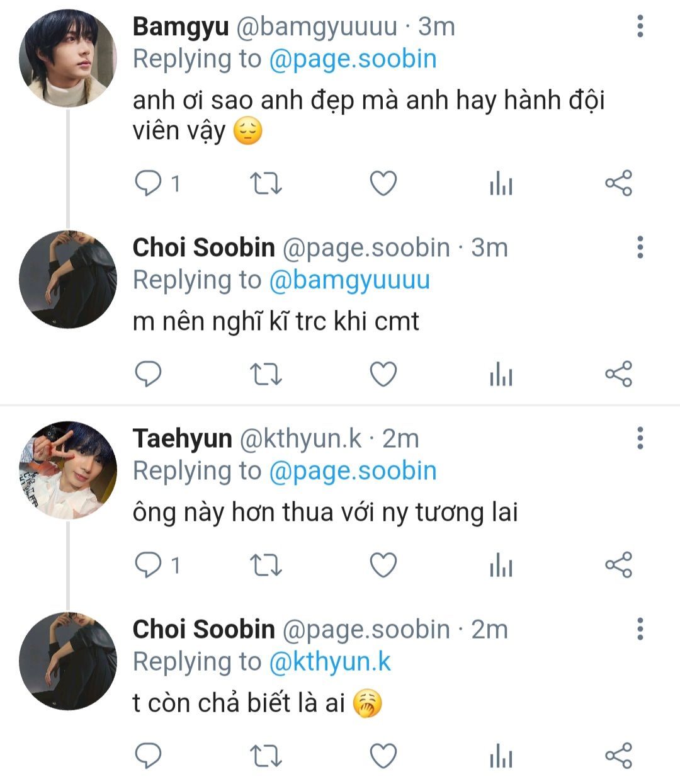View analytics on Taehyun's tweet
Image resolution: width=680 pixels, height=784 pixels.
point(501,565)
